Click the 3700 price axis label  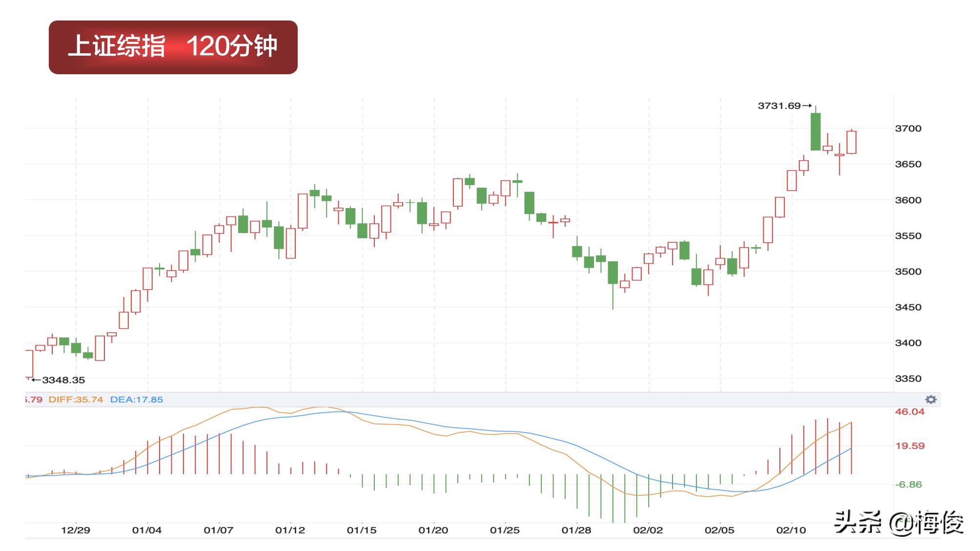(908, 128)
